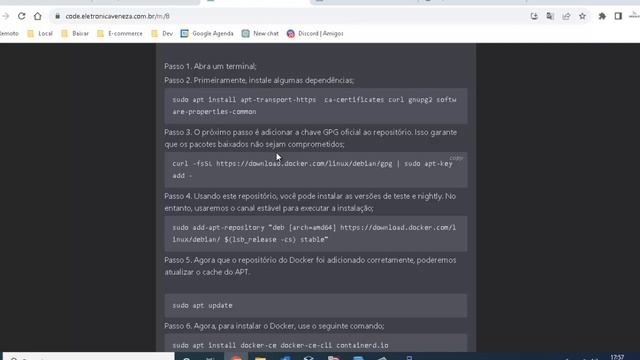
Task: Click the add-apt-repository code block
Action: click(316, 233)
